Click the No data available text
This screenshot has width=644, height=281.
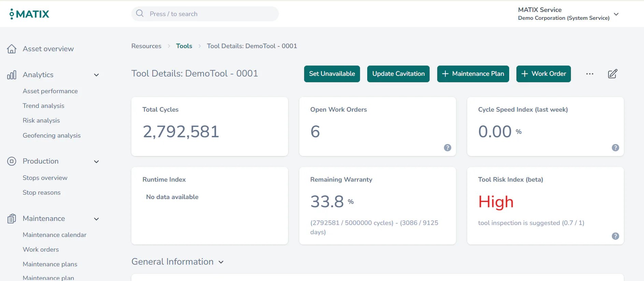(x=172, y=197)
